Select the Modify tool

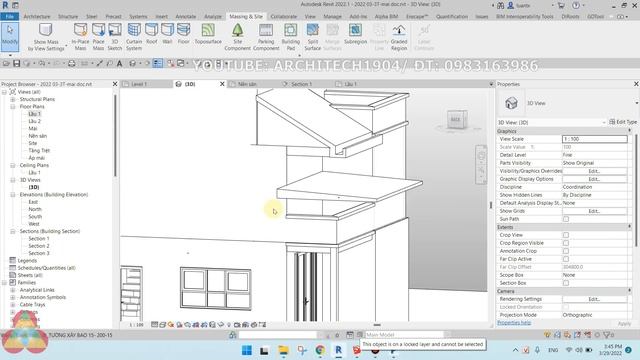(10, 37)
